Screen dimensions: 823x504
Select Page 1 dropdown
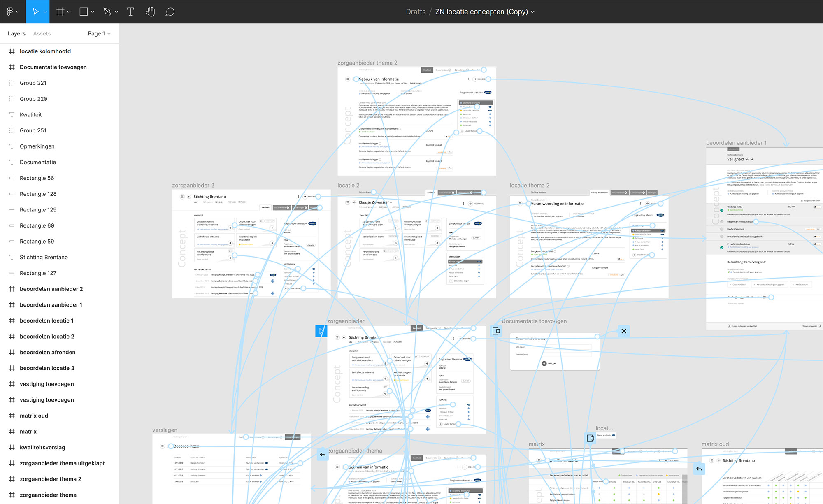(98, 33)
